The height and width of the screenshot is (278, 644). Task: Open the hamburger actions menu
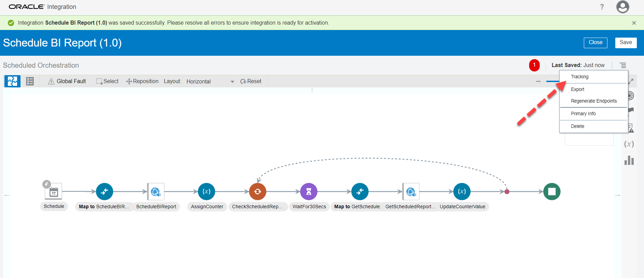[x=623, y=65]
